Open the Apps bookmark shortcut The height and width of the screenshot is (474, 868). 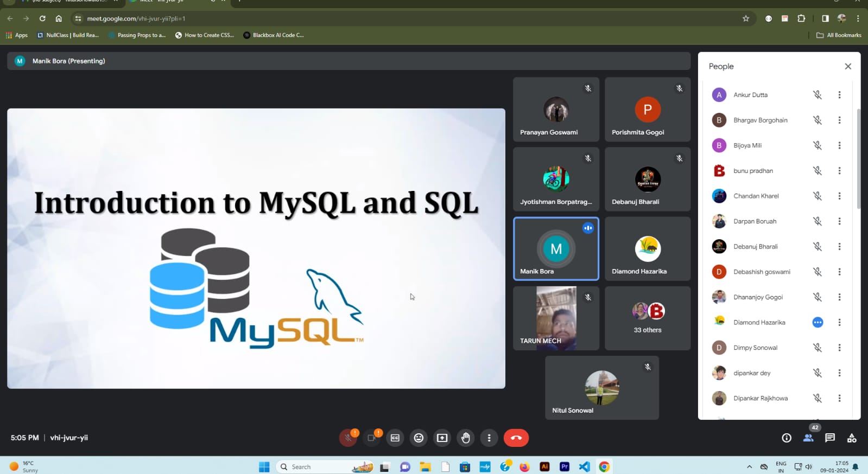click(17, 35)
